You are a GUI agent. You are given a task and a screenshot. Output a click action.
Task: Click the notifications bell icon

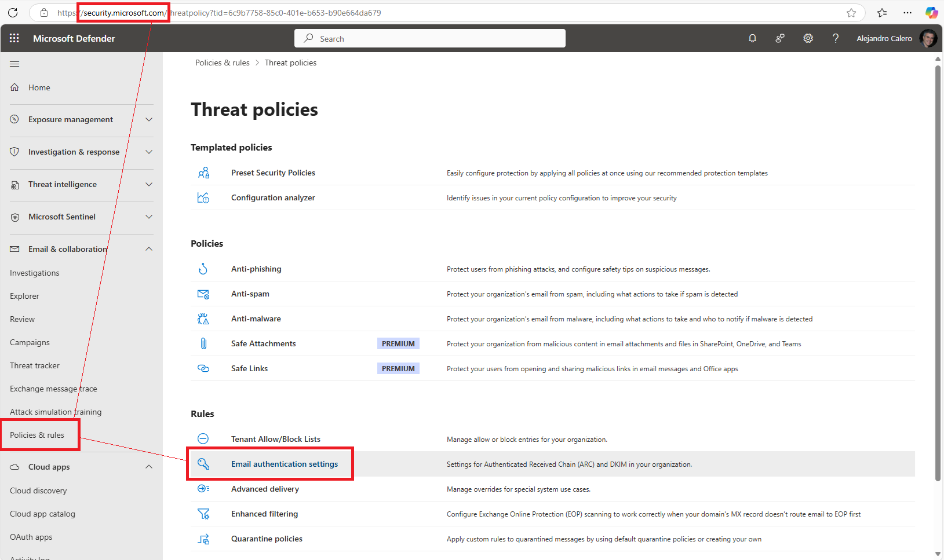pos(752,38)
